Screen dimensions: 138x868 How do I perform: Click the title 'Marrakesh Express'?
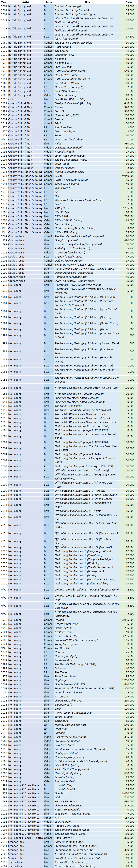coord(66,132)
